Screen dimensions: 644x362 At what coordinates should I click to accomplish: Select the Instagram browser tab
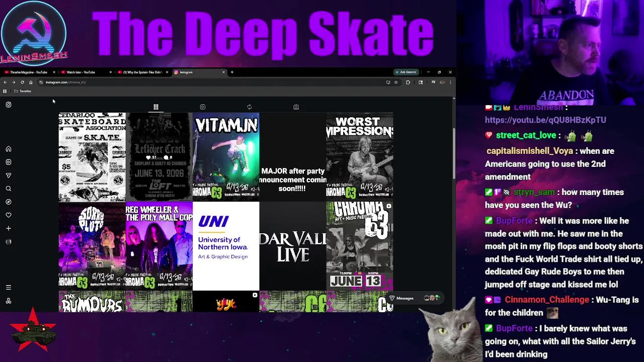pos(199,72)
